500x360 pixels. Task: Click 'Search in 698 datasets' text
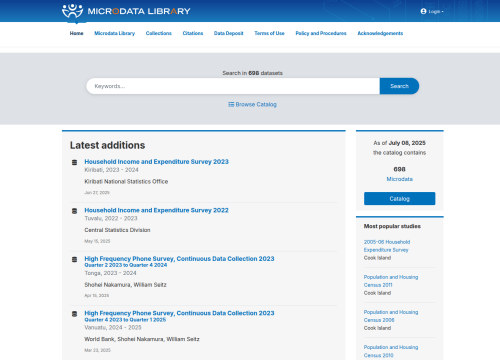tap(253, 73)
